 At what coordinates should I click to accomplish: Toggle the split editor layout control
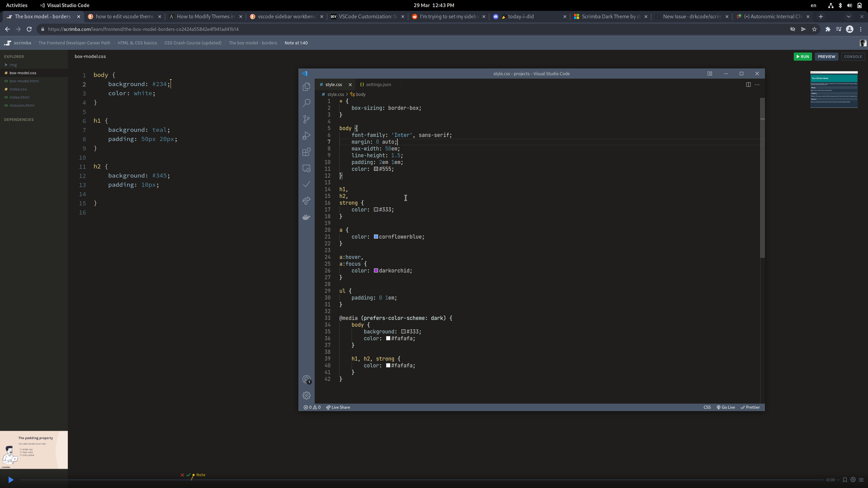coord(748,85)
